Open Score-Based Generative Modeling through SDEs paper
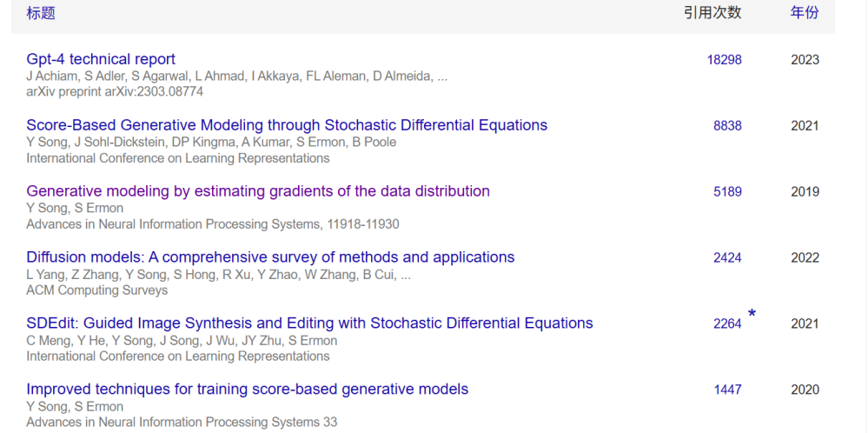This screenshot has width=868, height=433. point(287,125)
